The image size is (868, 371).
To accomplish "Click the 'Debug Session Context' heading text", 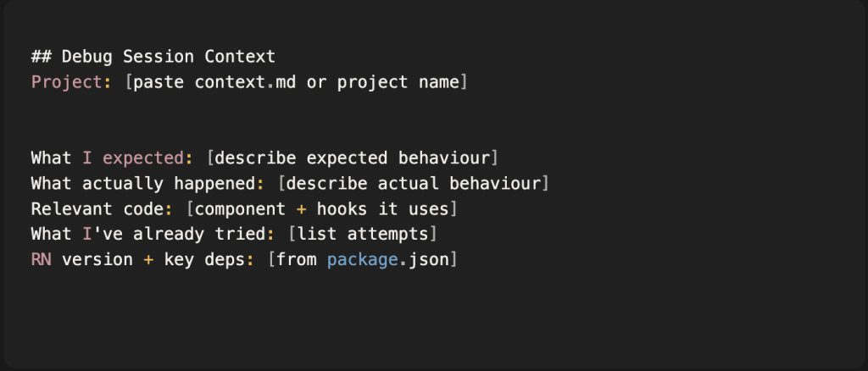I will click(x=169, y=58).
